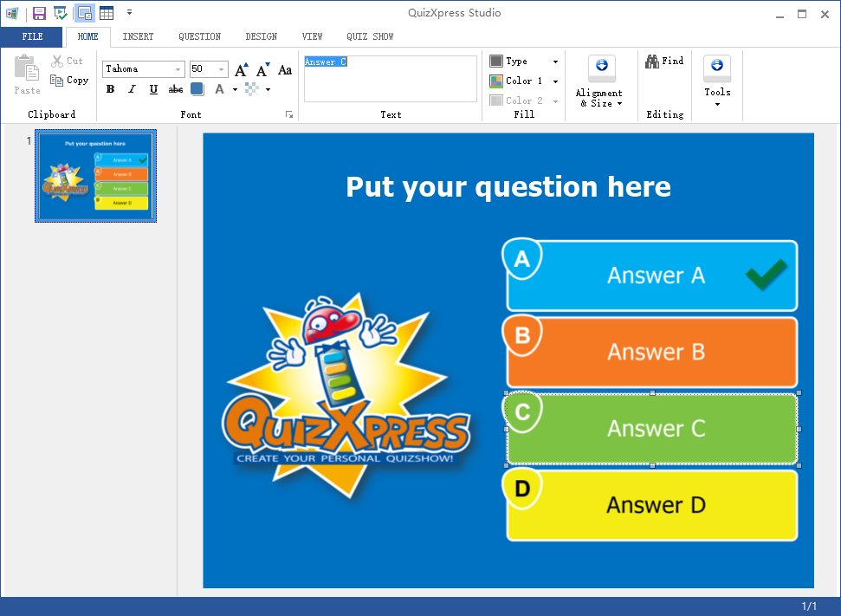The height and width of the screenshot is (616, 841).
Task: Click the Decrease font size icon
Action: pos(262,69)
